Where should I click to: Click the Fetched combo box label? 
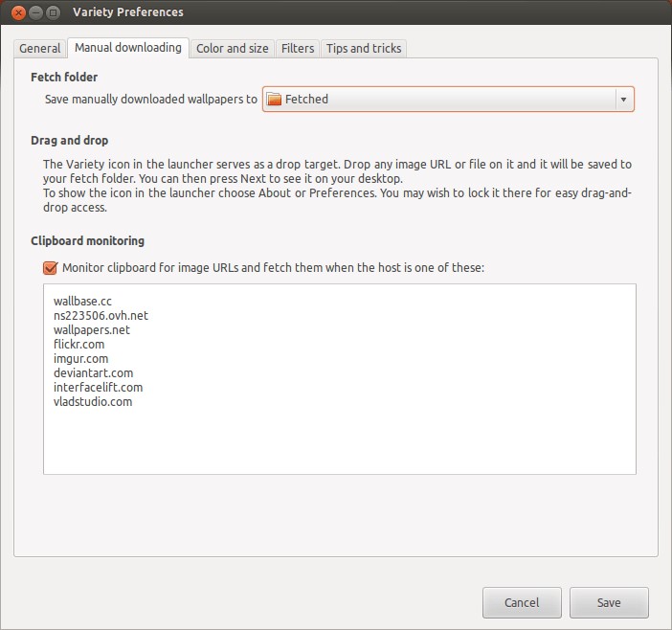coord(306,100)
